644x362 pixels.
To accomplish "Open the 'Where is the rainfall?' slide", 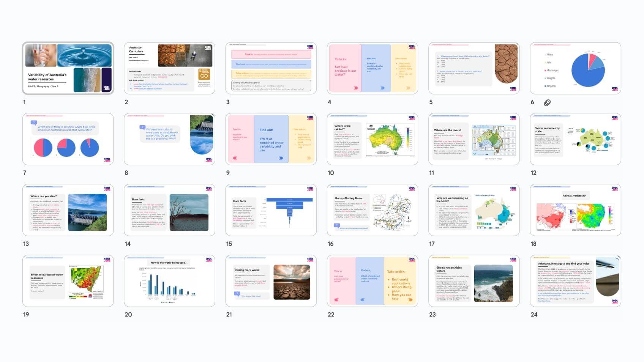I will pos(372,139).
